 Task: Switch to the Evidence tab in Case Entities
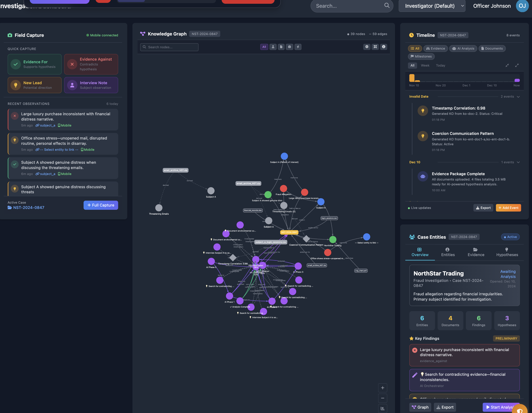(x=476, y=252)
